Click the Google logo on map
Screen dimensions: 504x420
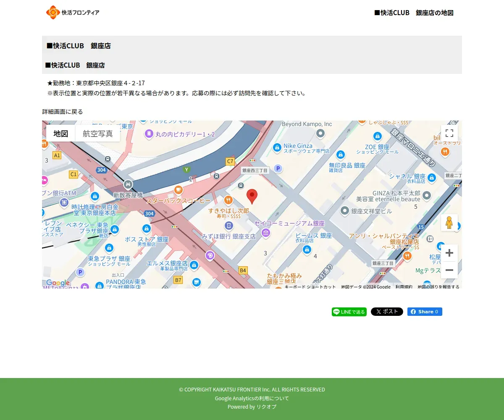(58, 283)
